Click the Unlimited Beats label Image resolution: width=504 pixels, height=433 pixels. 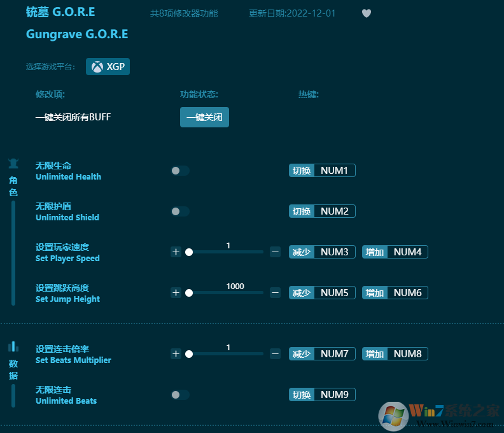point(66,401)
